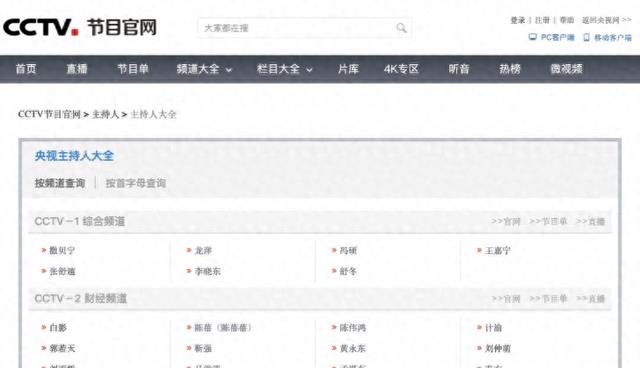Open >>官网 for CCTV-2 财经频道
The image size is (640, 368).
pos(506,299)
